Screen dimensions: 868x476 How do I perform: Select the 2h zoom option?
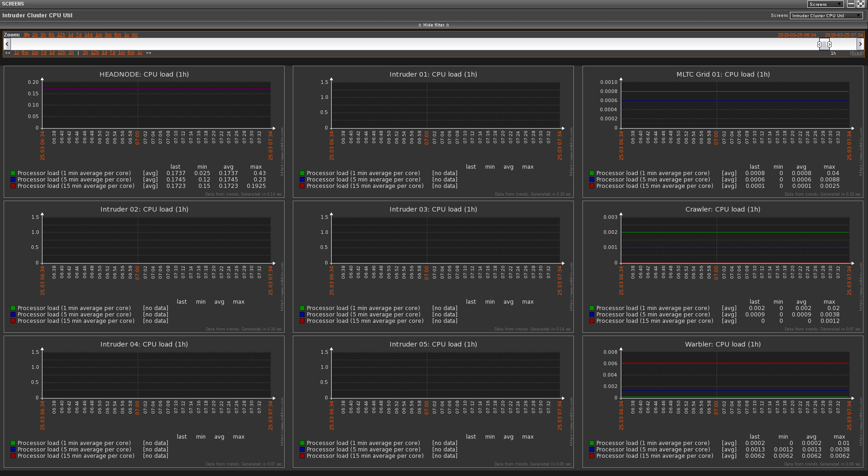[x=35, y=35]
